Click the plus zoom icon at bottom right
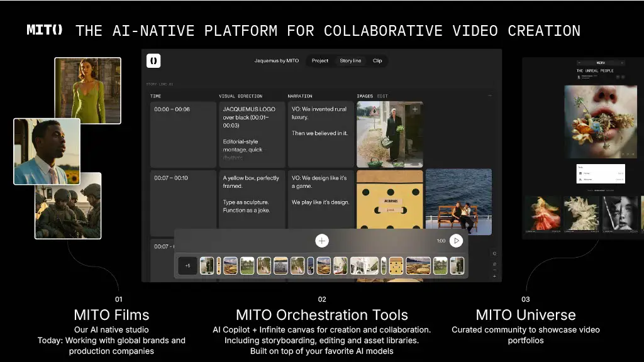644x362 pixels. click(494, 276)
